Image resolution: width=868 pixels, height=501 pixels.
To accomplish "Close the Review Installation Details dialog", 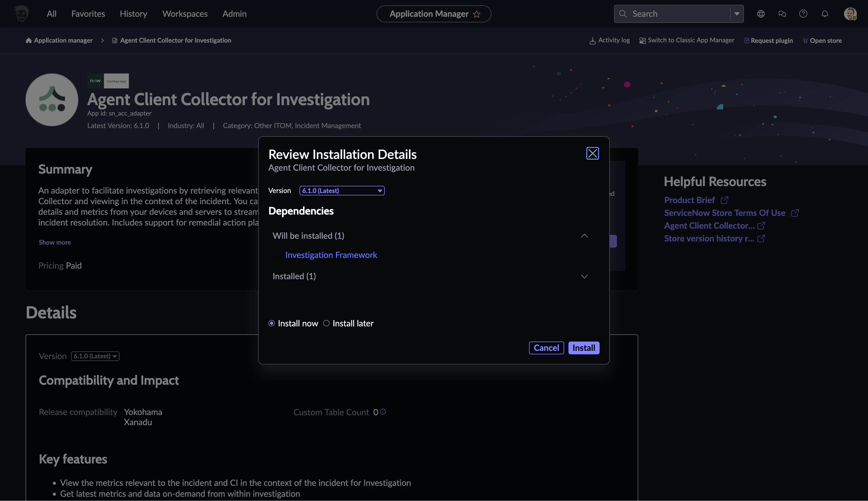I will pyautogui.click(x=592, y=153).
